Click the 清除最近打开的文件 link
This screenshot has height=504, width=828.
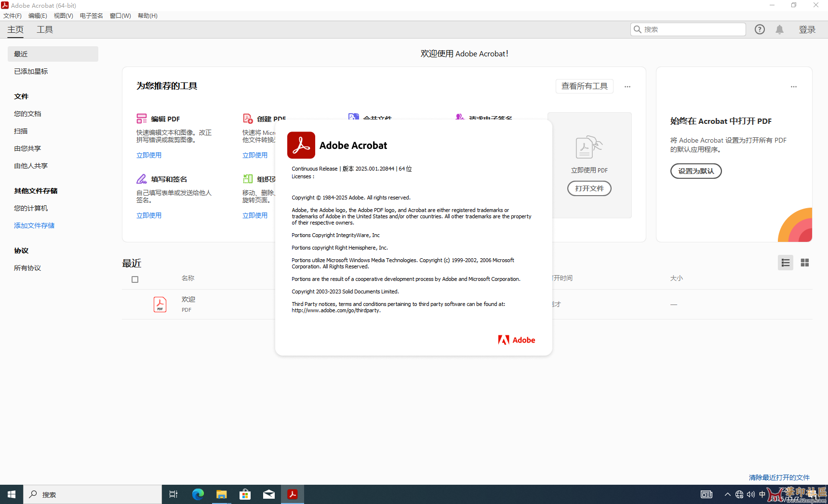(778, 477)
